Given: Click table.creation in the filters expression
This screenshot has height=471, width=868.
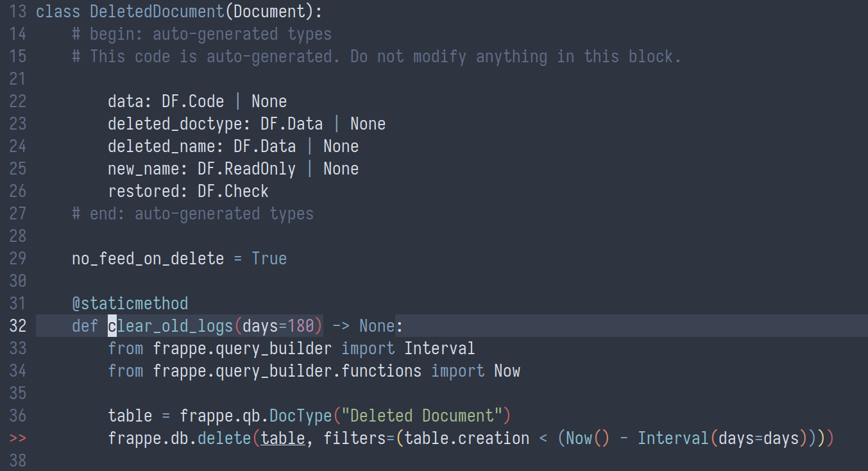Looking at the screenshot, I should coord(466,438).
